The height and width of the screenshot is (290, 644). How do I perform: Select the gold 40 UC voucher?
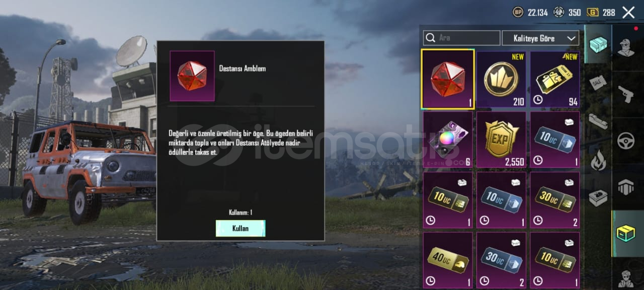[448, 260]
